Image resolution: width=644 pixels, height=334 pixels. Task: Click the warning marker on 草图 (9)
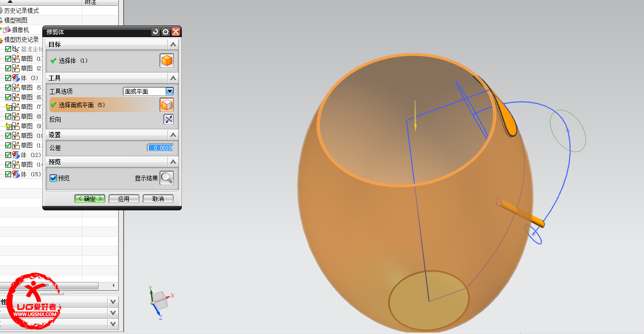[x=6, y=125]
